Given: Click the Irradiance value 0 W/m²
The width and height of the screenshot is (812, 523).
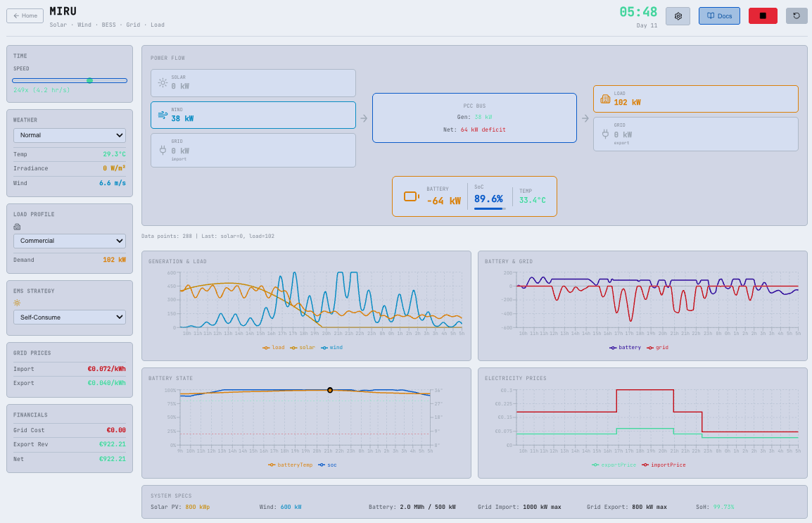Looking at the screenshot, I should 114,168.
